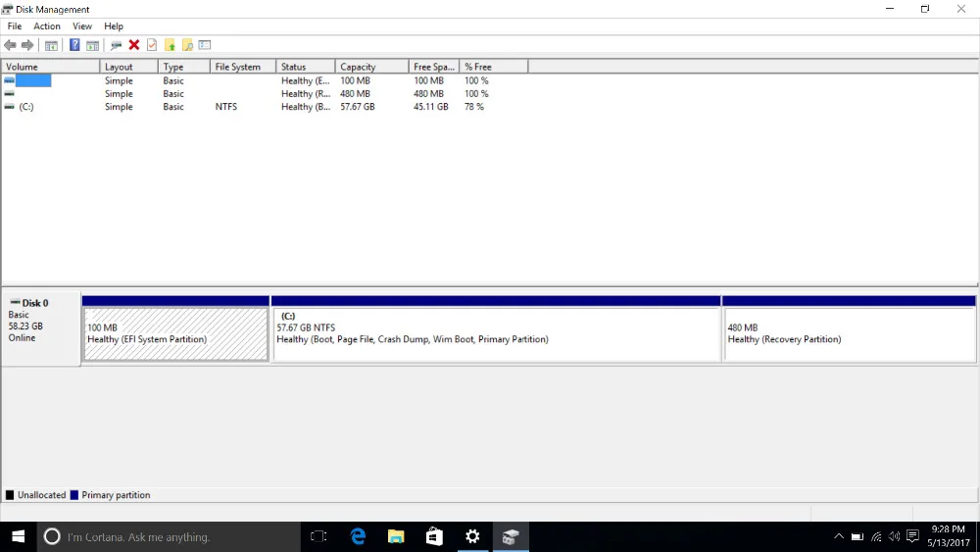
Task: Open File Explorer from taskbar
Action: coord(396,537)
